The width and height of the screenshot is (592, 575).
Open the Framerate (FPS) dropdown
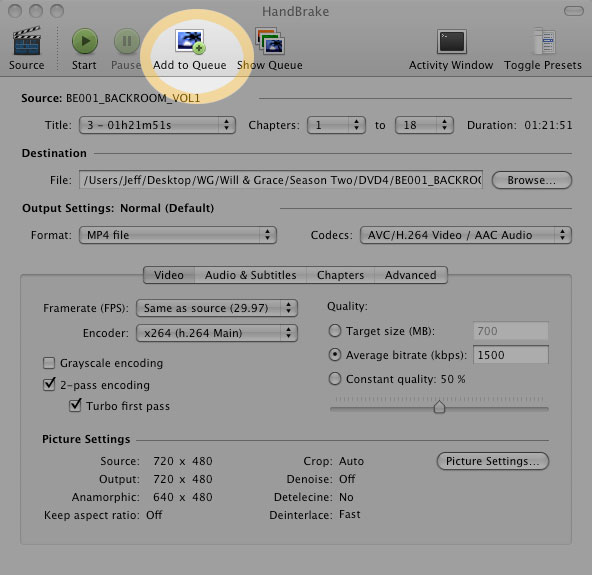217,308
